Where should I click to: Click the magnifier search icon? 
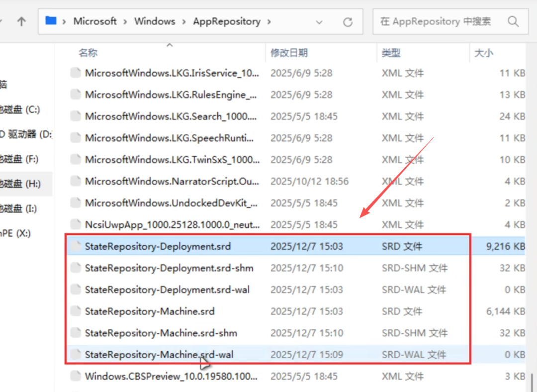513,21
